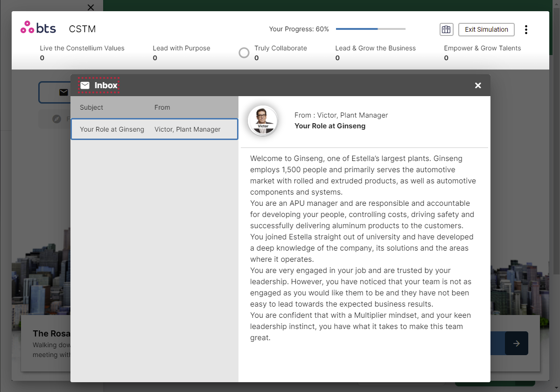The image size is (560, 392).
Task: Click 'Victor, Plant Manager' in email list
Action: [188, 129]
